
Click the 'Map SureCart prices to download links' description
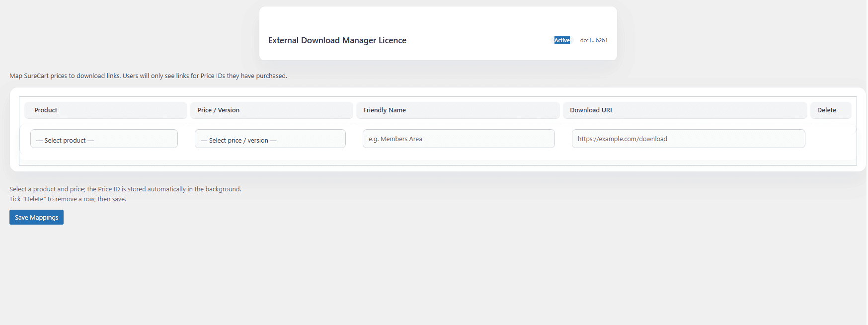[148, 76]
